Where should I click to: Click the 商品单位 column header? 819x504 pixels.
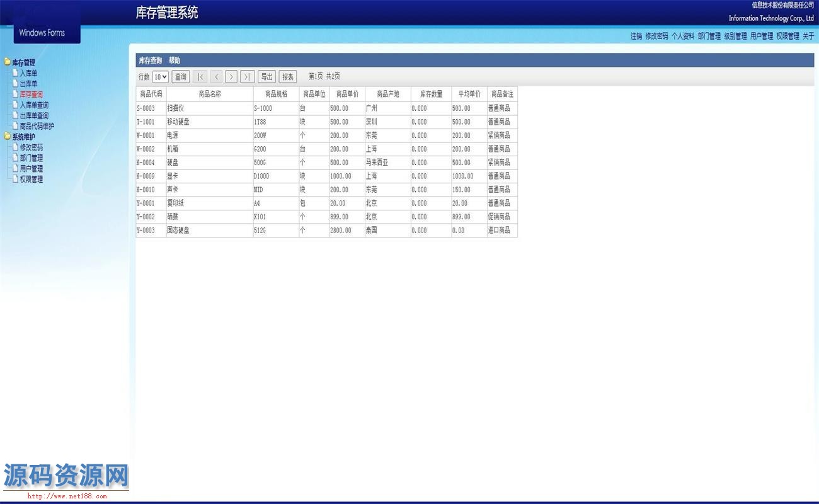pos(314,94)
